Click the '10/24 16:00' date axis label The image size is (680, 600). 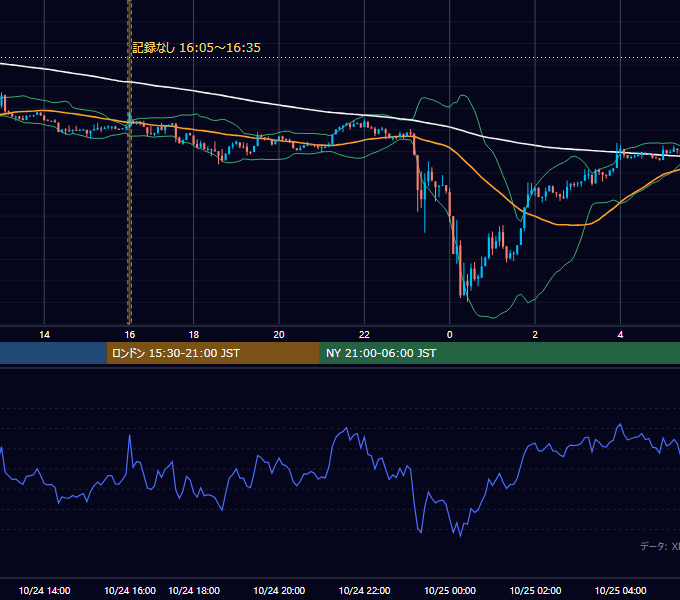coord(130,590)
